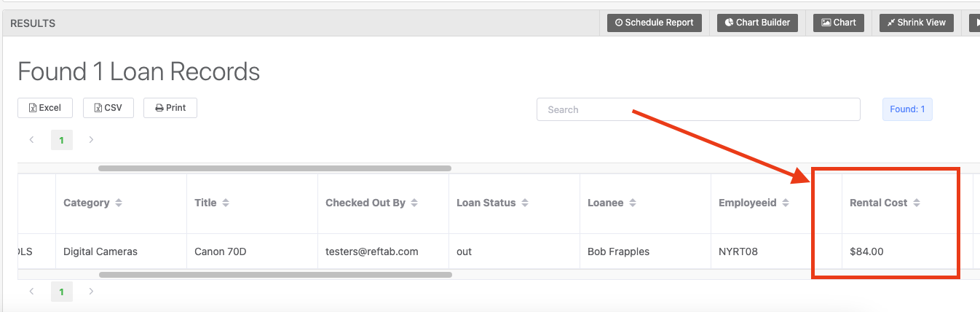The height and width of the screenshot is (312, 980).
Task: Sort by Loan Status column arrows
Action: pyautogui.click(x=525, y=203)
